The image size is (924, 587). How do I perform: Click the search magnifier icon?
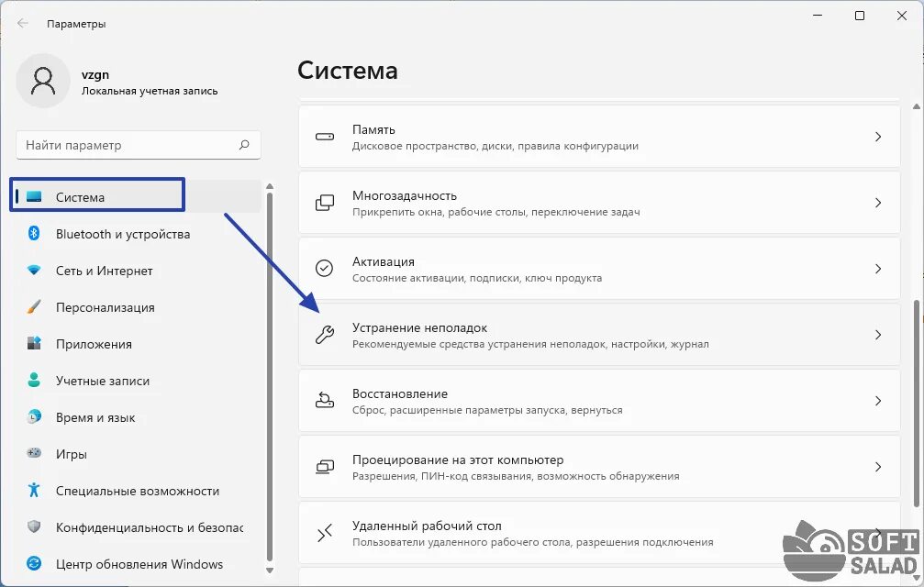(244, 145)
